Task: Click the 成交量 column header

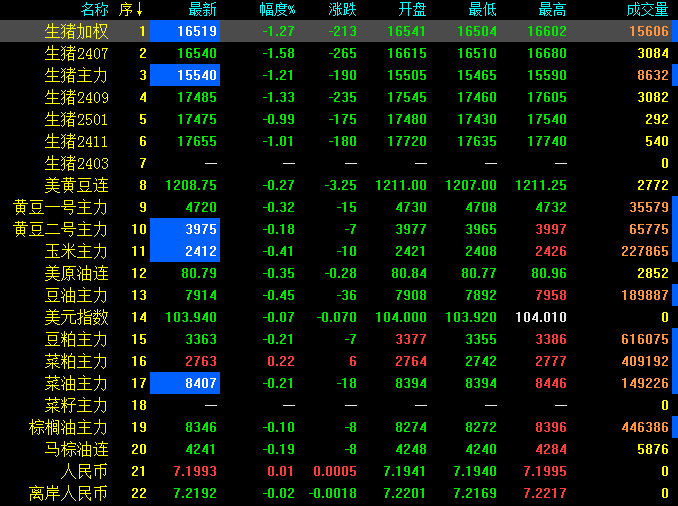Action: (647, 9)
